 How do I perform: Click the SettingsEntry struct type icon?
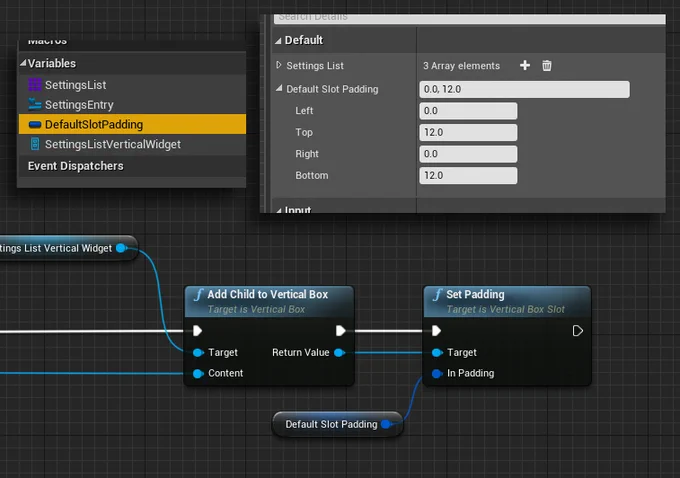(x=35, y=104)
